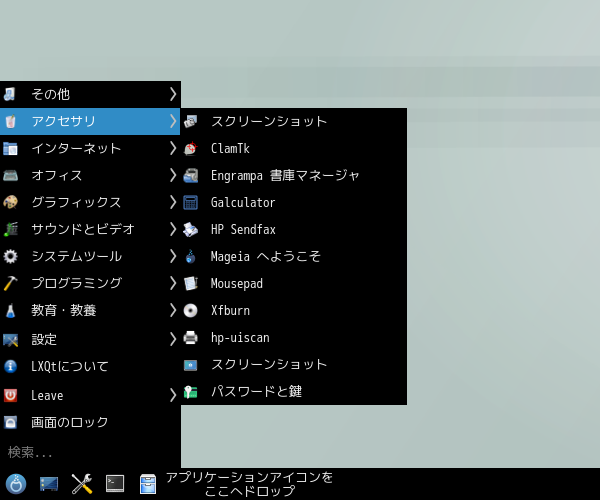This screenshot has width=600, height=500.
Task: Click the プログラミング hammer icon
Action: (x=10, y=283)
